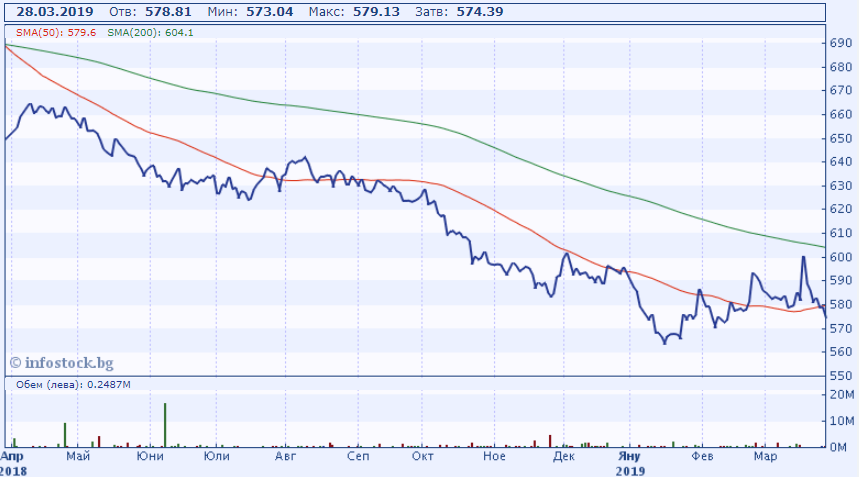The width and height of the screenshot is (859, 477).
Task: Click the Ное month label
Action: coord(494,456)
